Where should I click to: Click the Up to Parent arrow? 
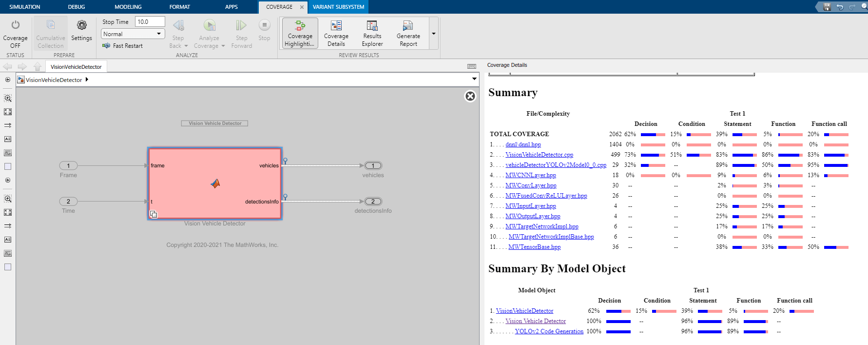(38, 66)
